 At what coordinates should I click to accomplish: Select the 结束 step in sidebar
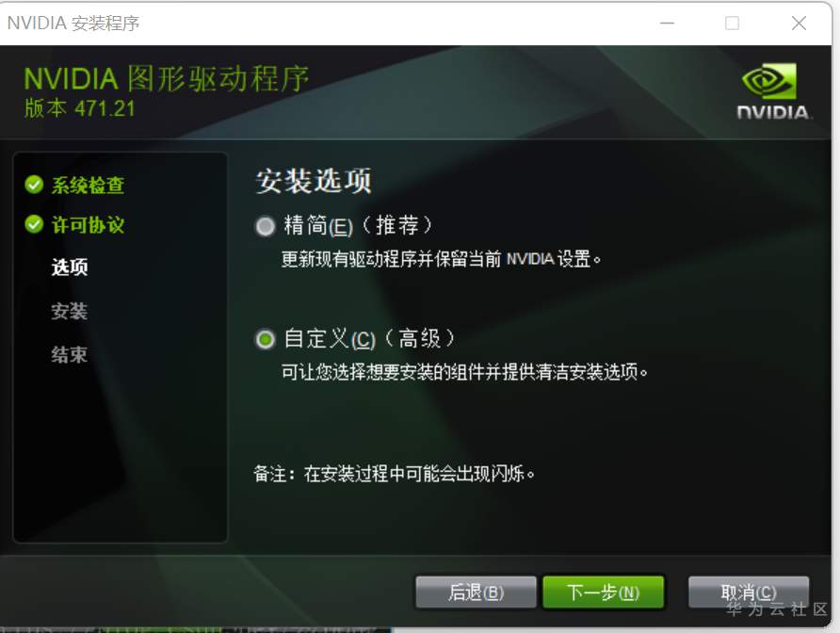[x=69, y=354]
